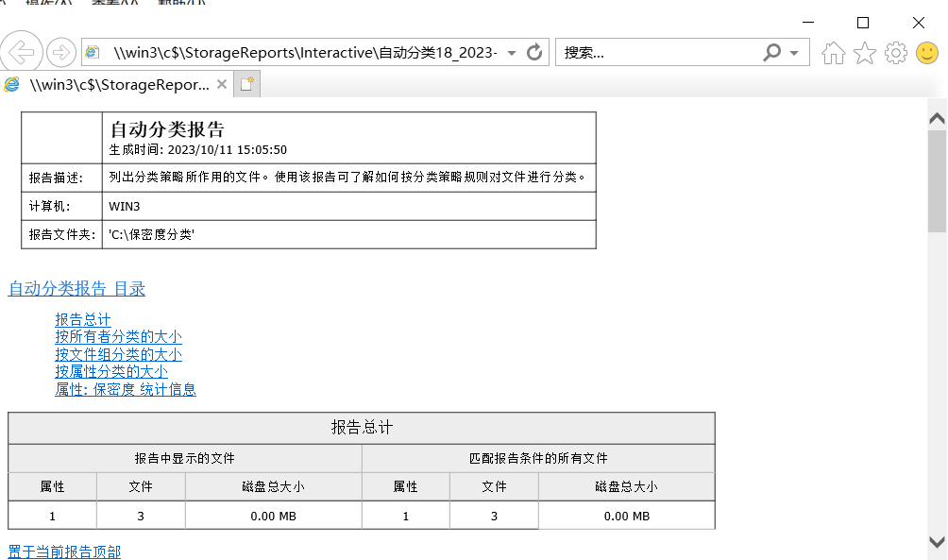Expand the search provider dropdown arrow

click(x=794, y=53)
